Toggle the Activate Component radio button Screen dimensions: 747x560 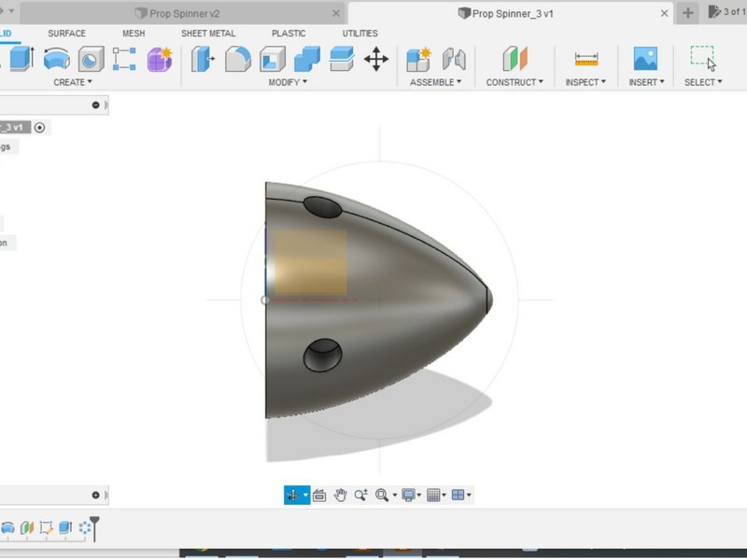39,128
